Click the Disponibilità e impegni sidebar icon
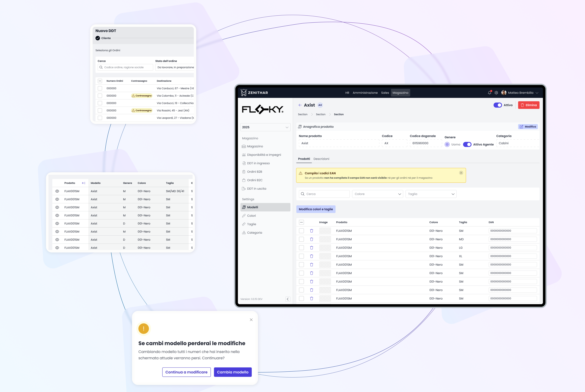The height and width of the screenshot is (392, 585). pyautogui.click(x=244, y=155)
